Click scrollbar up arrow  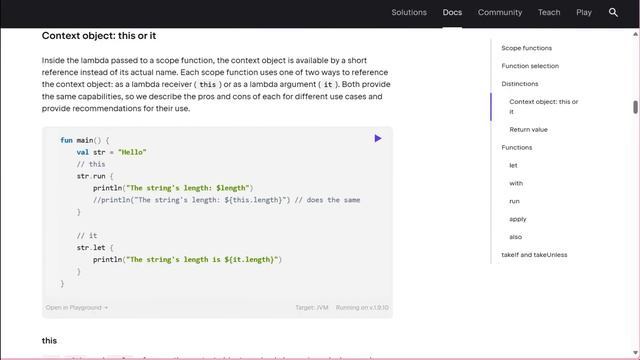pyautogui.click(x=635, y=34)
